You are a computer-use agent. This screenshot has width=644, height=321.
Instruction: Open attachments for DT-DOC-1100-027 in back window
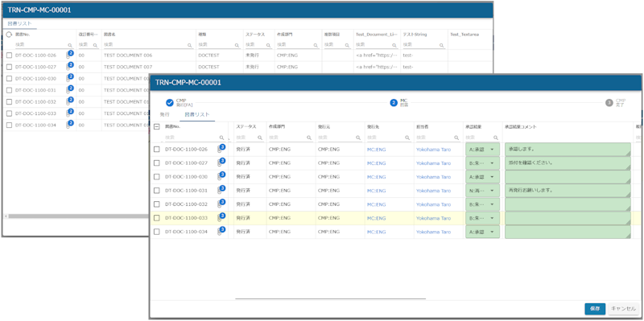[x=69, y=66]
